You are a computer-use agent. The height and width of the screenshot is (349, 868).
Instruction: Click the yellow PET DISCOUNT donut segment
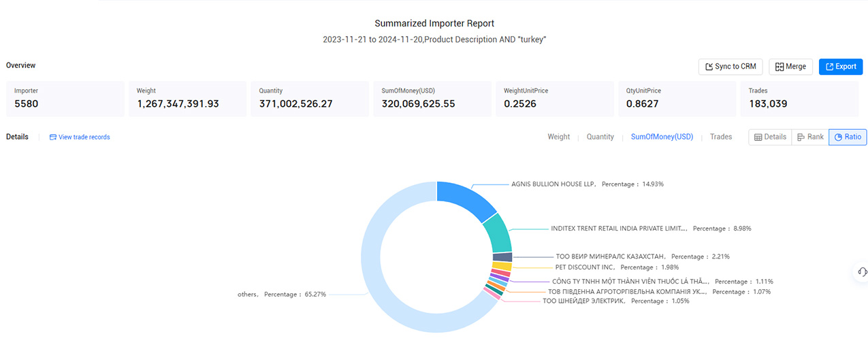502,266
